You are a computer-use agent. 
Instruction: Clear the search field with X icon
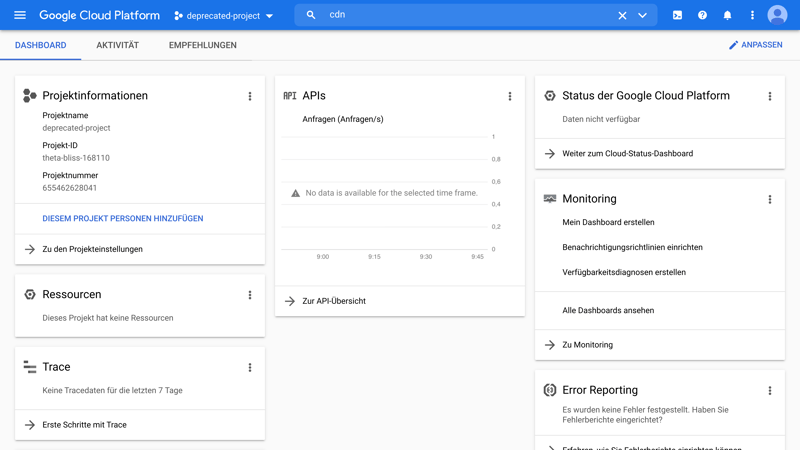622,15
